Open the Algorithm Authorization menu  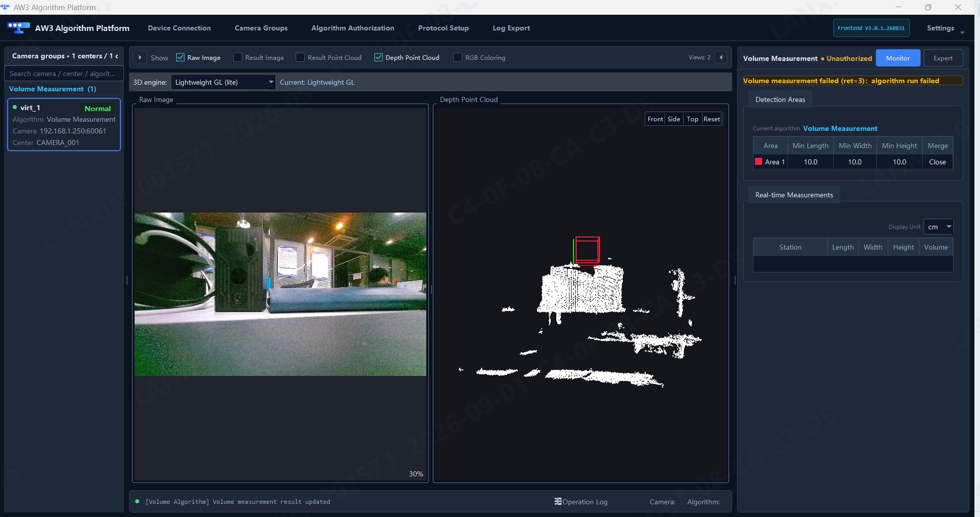pyautogui.click(x=353, y=28)
